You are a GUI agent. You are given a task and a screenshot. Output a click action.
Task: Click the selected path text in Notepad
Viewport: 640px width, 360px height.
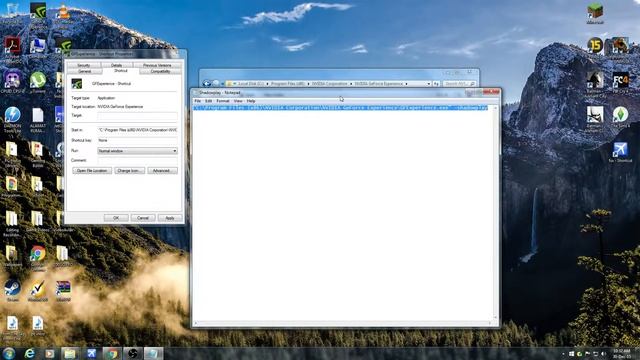340,108
